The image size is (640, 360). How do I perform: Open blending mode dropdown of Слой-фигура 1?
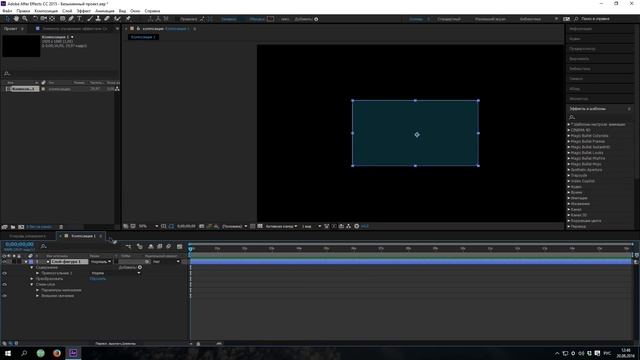tap(101, 262)
